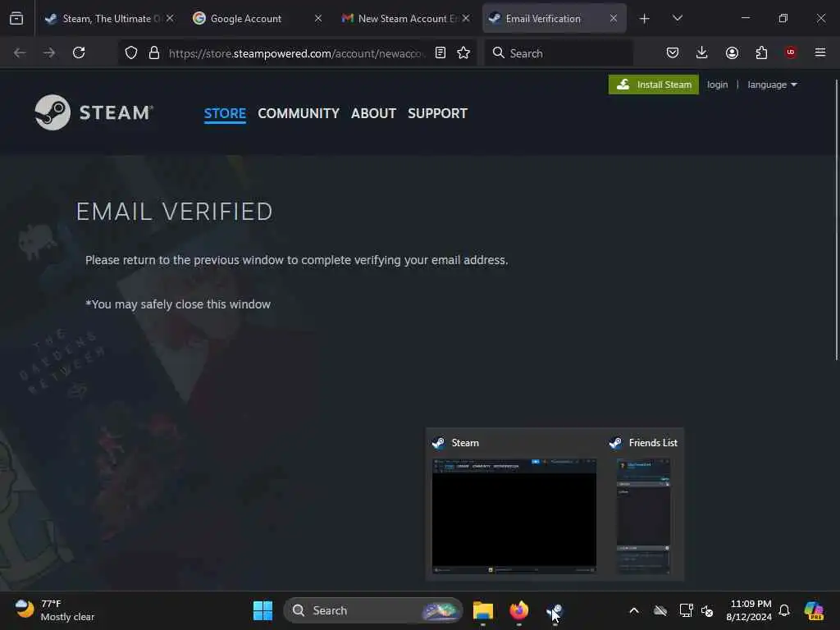Click the taskbar Search box

point(373,610)
